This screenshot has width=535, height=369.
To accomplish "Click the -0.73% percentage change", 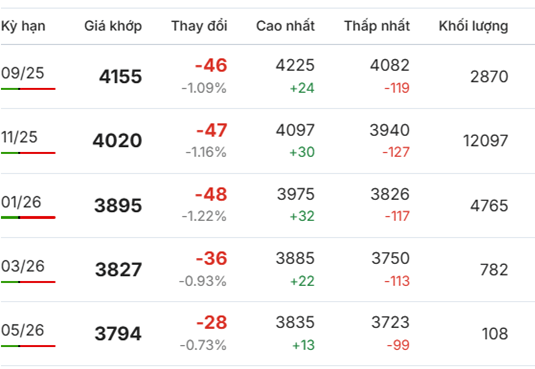I will click(x=203, y=345).
